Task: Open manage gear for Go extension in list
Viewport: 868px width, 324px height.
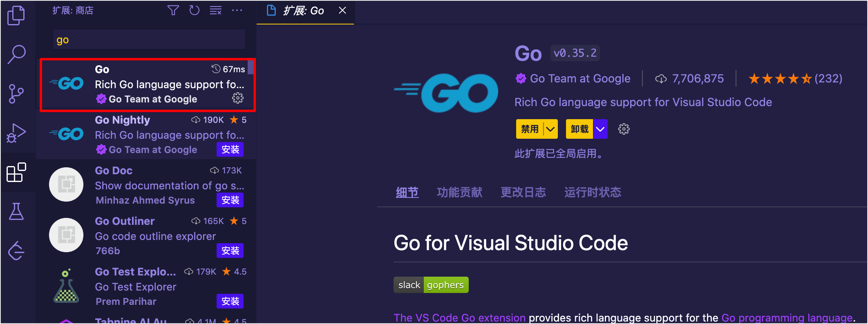Action: pyautogui.click(x=238, y=98)
